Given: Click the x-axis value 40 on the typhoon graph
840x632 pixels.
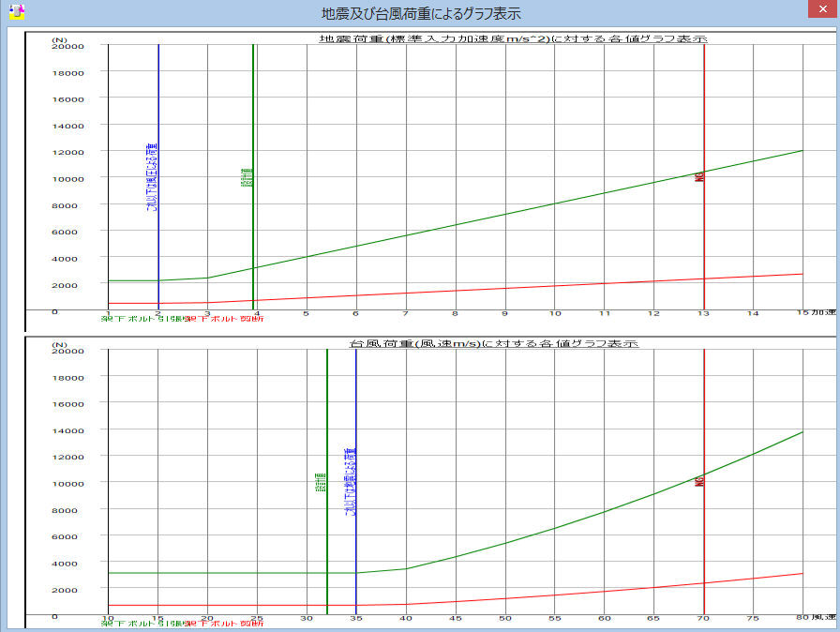Looking at the screenshot, I should coord(406,618).
